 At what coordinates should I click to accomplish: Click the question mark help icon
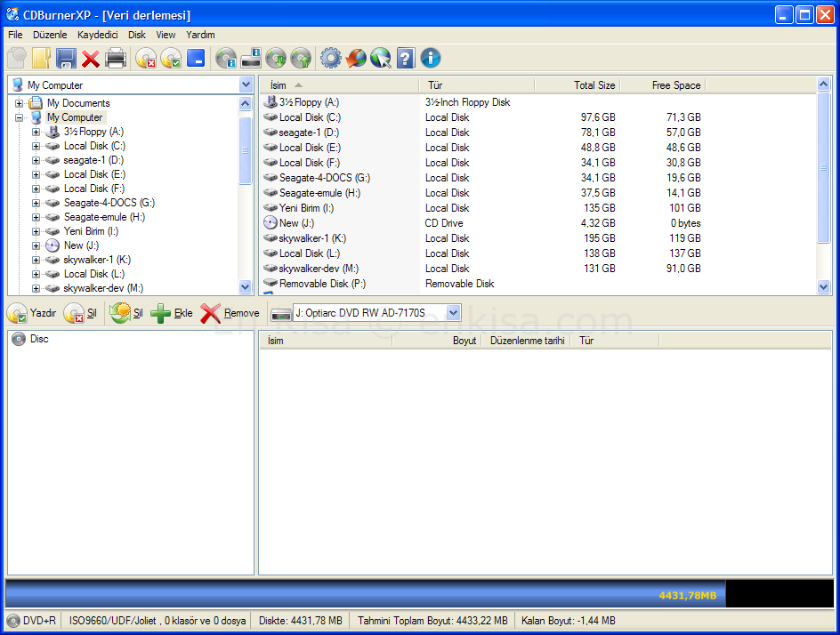point(406,58)
